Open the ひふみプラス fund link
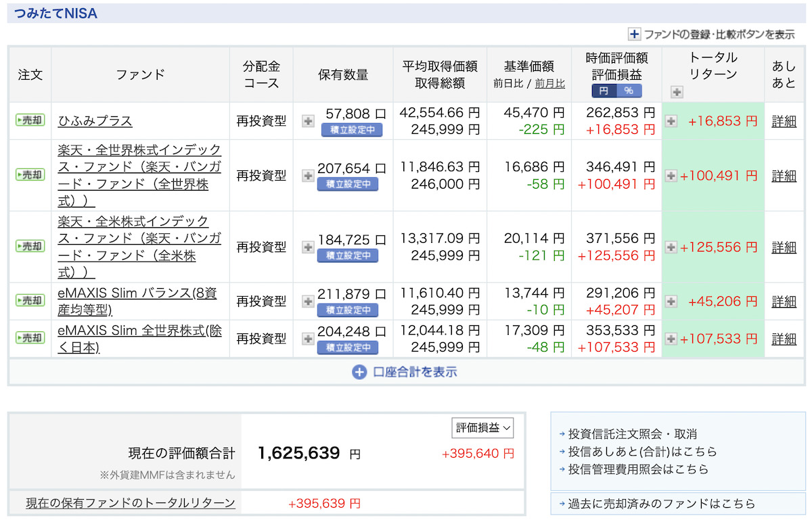The image size is (812, 520). coord(95,121)
